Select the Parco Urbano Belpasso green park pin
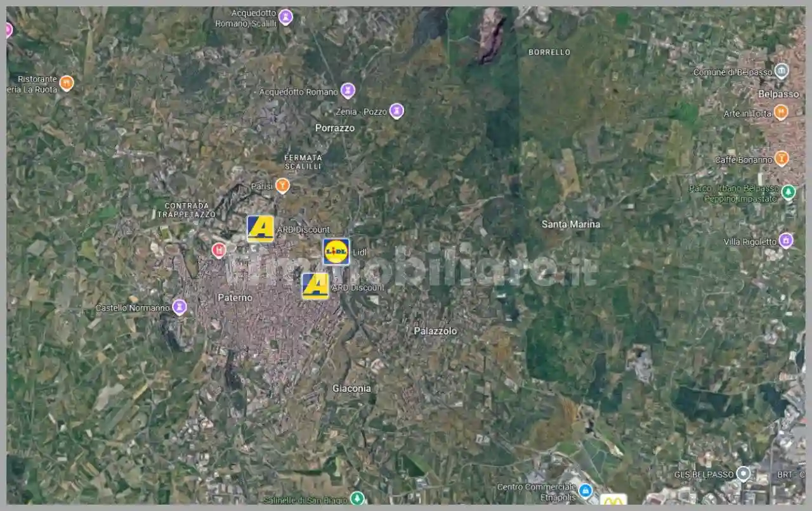 click(x=788, y=192)
